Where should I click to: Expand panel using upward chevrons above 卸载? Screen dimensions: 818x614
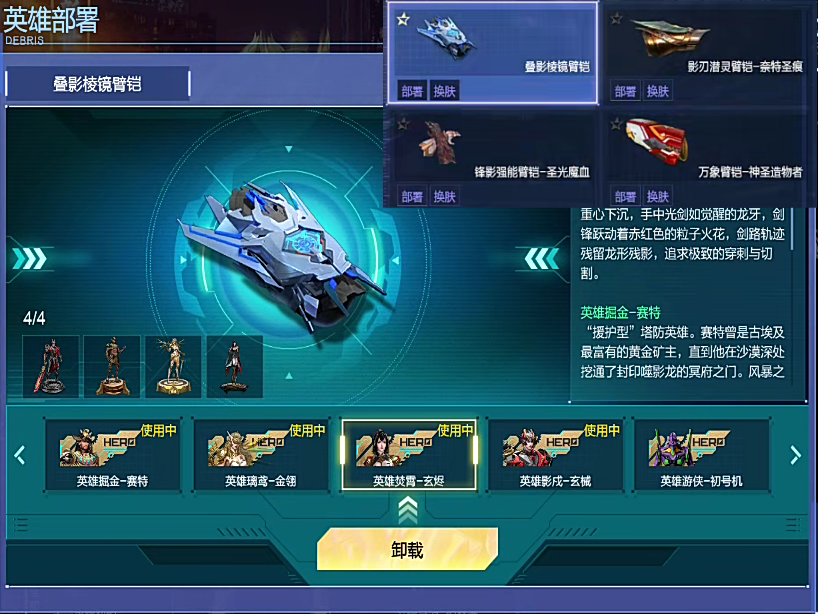pos(407,510)
